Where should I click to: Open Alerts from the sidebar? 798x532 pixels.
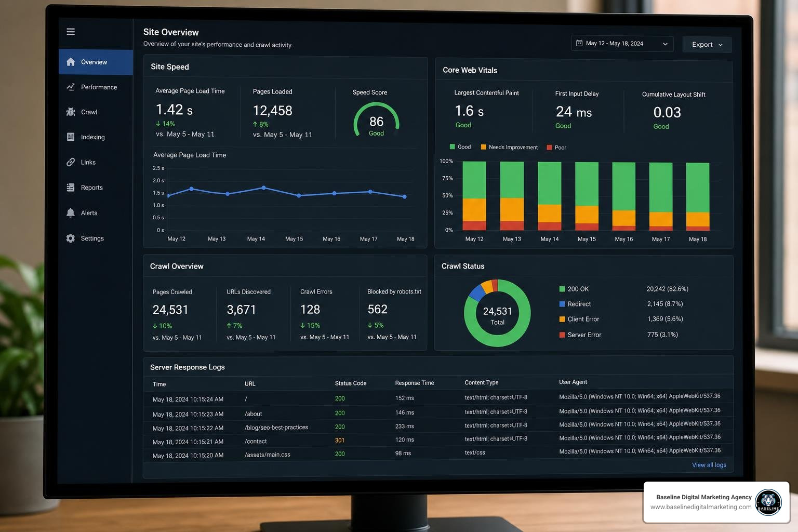[x=96, y=212]
